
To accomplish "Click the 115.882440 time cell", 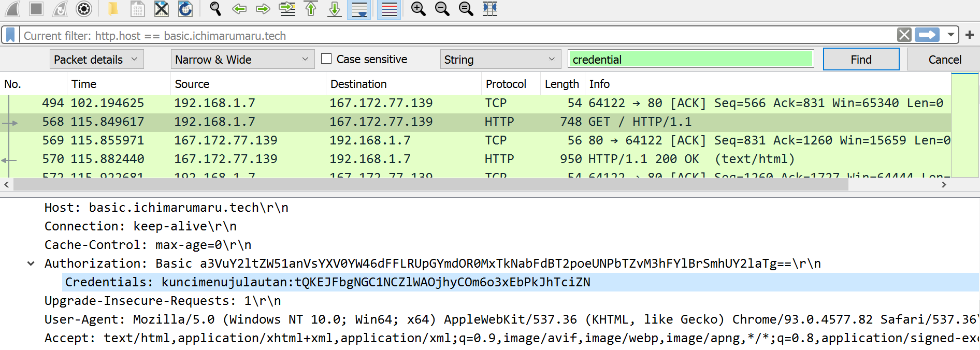I will tap(107, 159).
